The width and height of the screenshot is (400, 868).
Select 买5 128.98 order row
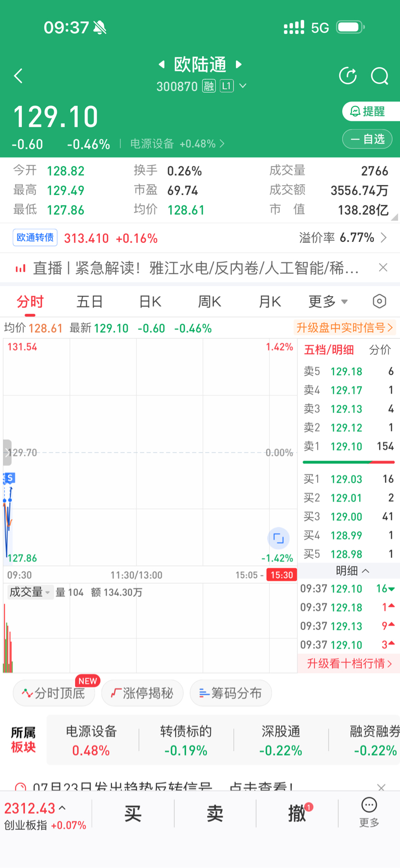pos(348,554)
